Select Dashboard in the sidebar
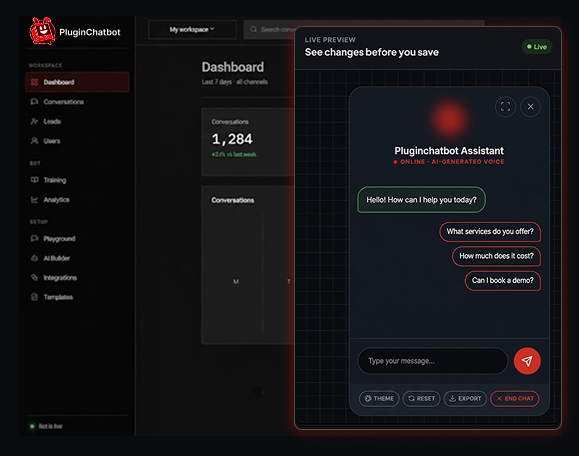Image resolution: width=579 pixels, height=456 pixels. [77, 82]
